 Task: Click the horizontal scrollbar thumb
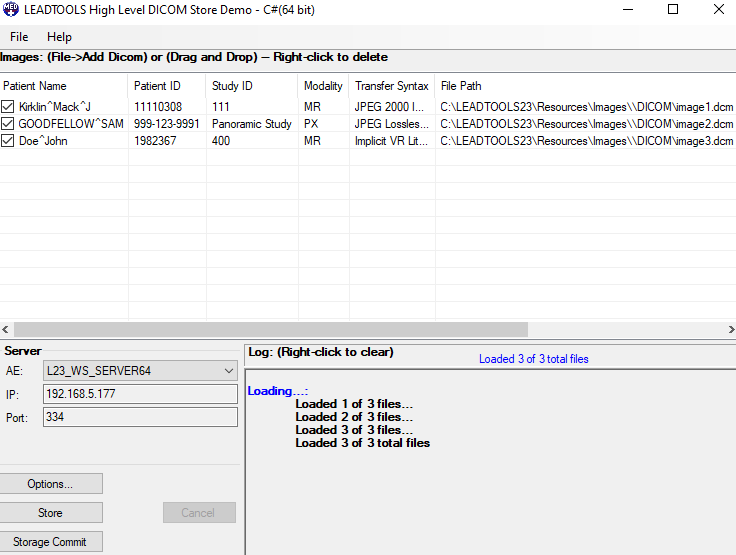pos(271,330)
